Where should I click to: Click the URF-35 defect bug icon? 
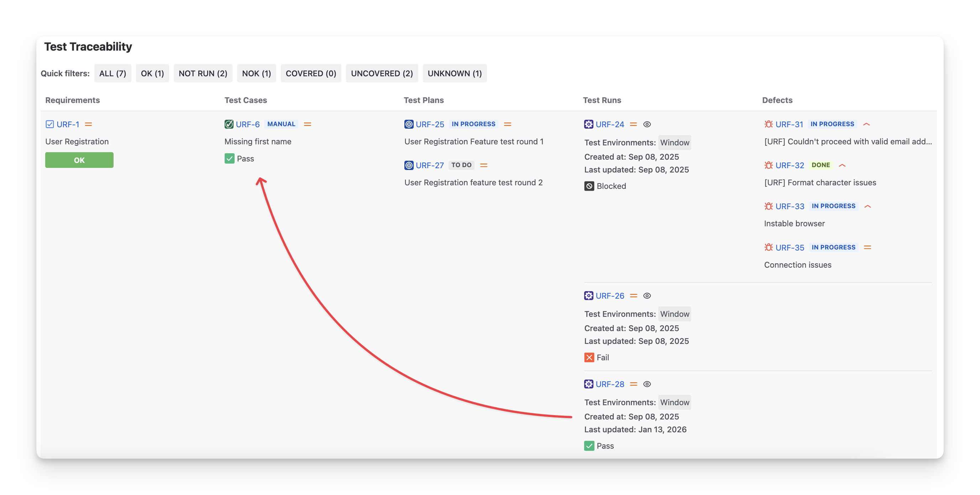click(769, 247)
